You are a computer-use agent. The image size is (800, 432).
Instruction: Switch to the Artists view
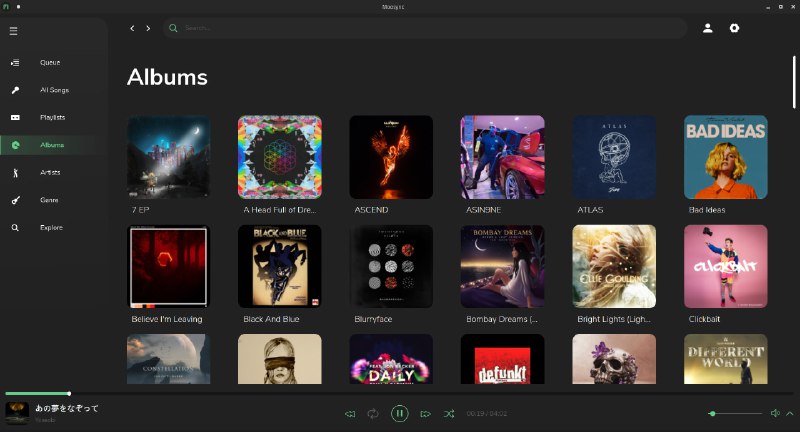pyautogui.click(x=50, y=172)
